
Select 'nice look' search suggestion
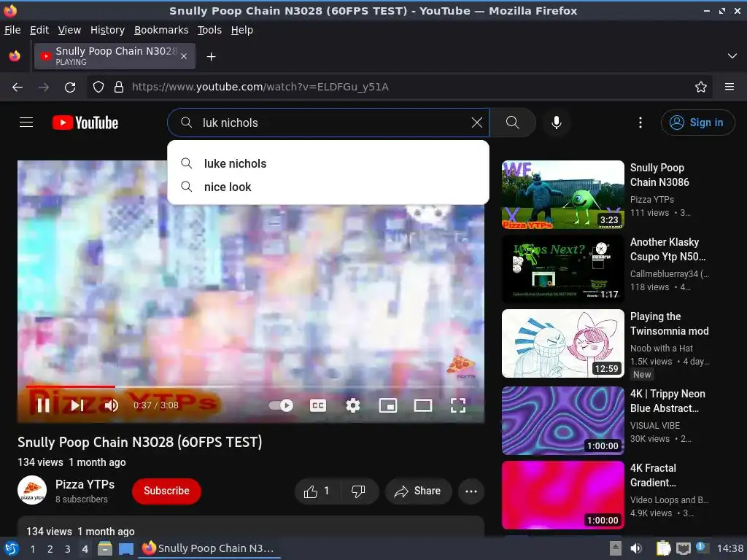pos(328,187)
